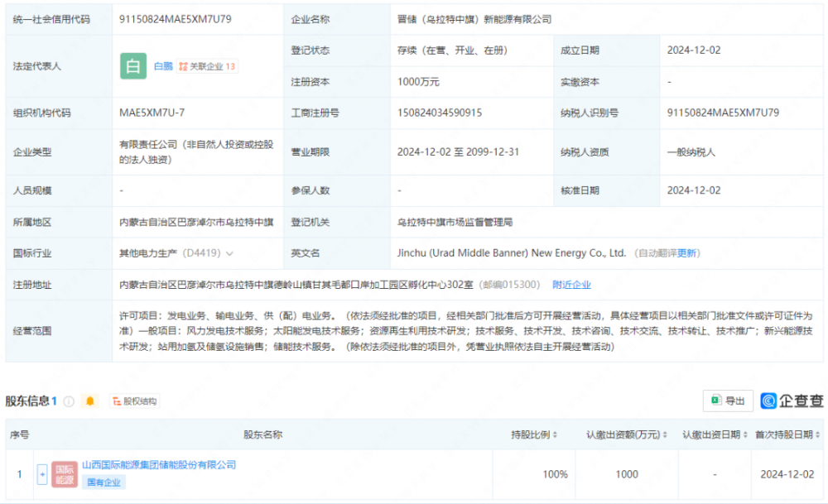Click the 企查查 logo
828x504 pixels.
coord(792,401)
